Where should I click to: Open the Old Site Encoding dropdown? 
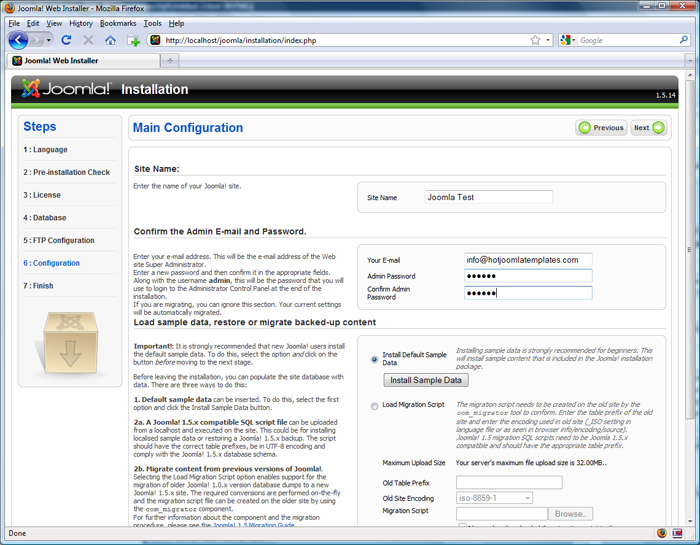pyautogui.click(x=494, y=497)
